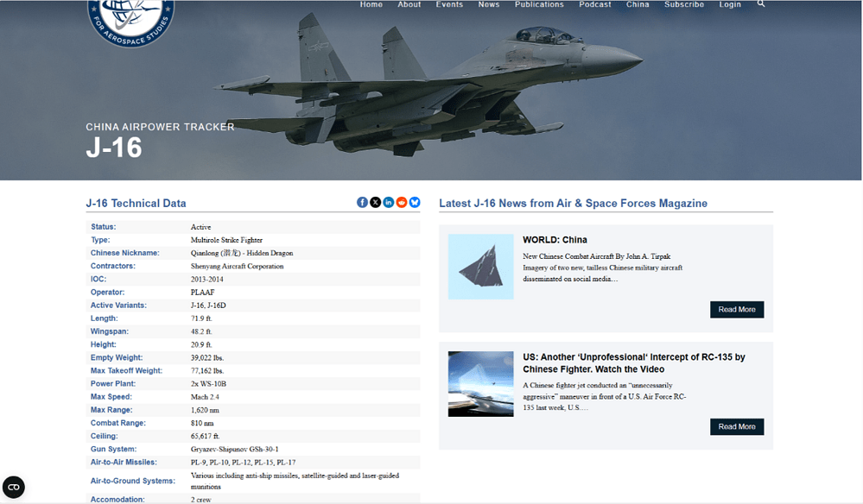863x504 pixels.
Task: Click the Length value 71.9 ft.
Action: pos(201,318)
